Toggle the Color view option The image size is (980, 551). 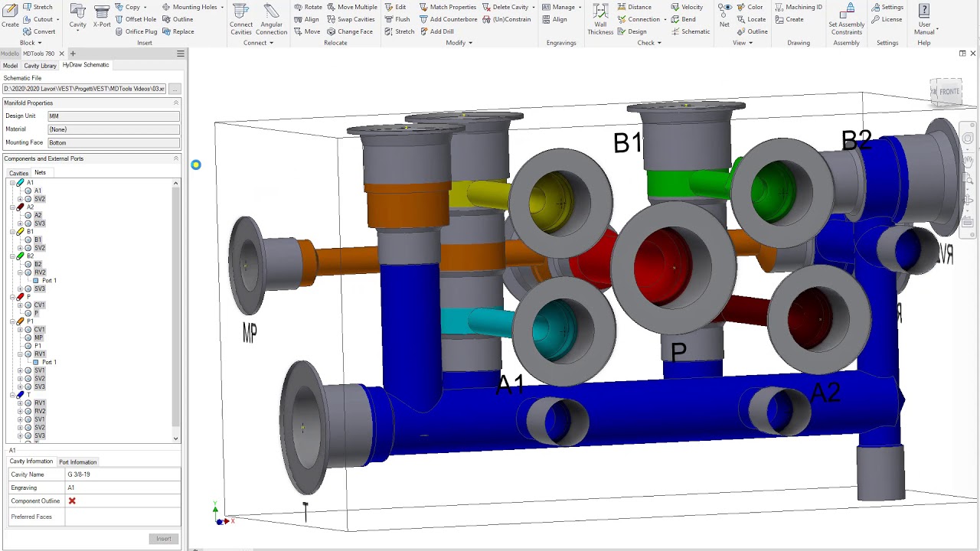(750, 7)
